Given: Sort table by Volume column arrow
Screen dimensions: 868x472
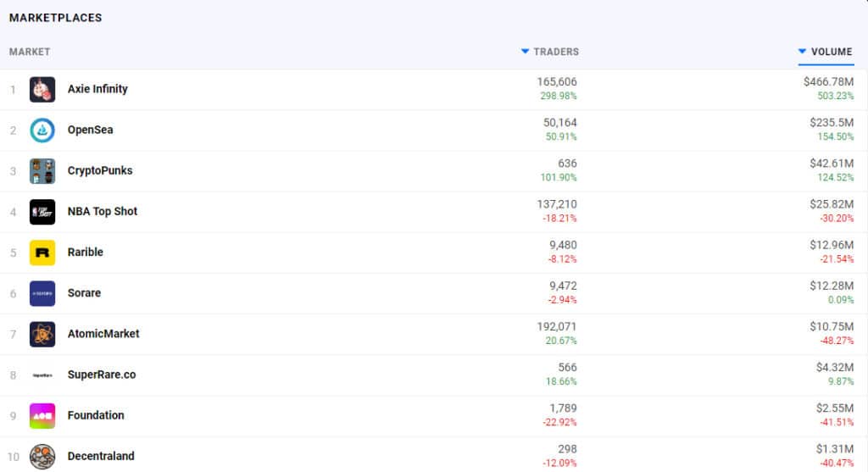Looking at the screenshot, I should pyautogui.click(x=803, y=52).
